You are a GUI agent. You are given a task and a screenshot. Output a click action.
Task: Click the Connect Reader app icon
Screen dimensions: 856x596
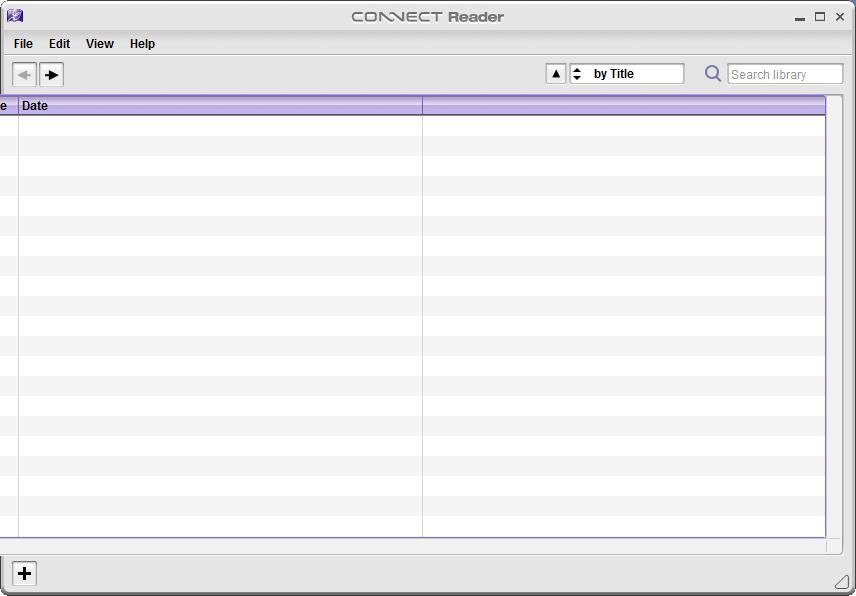coord(15,16)
